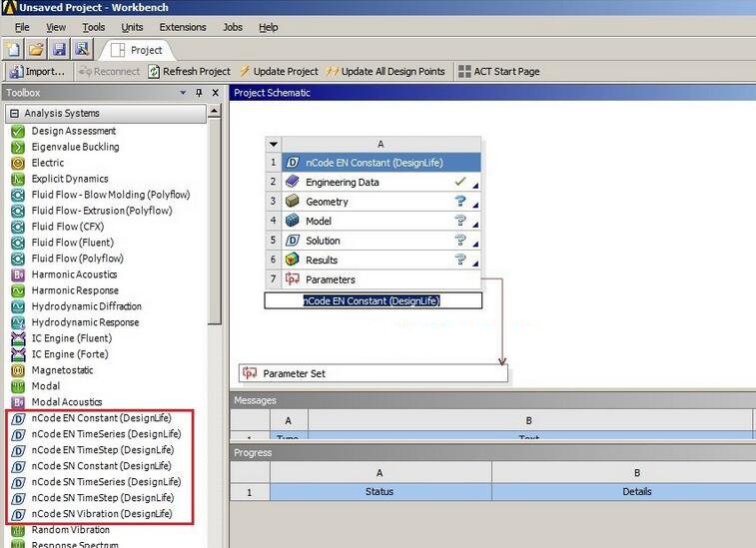Click the Status column header in Progress
The width and height of the screenshot is (756, 548).
(380, 492)
